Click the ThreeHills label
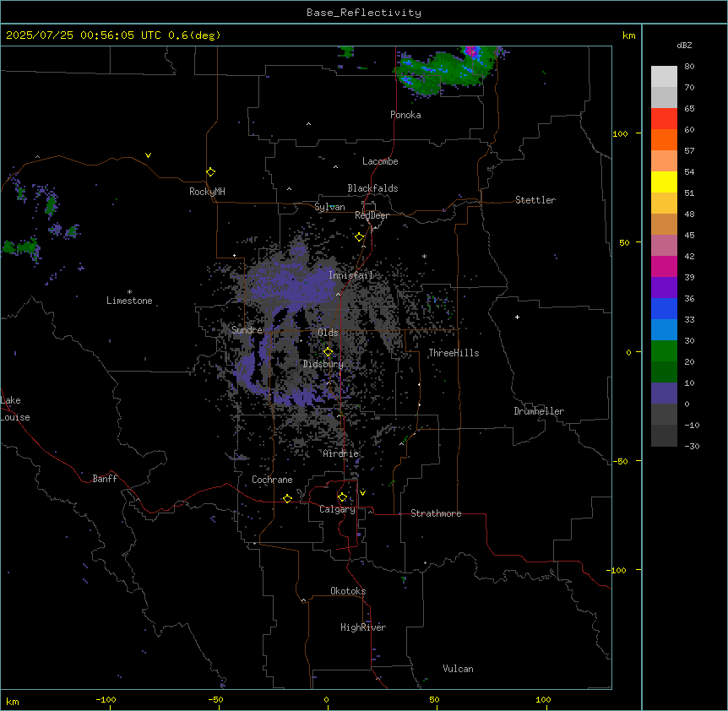This screenshot has height=711, width=728. coord(454,353)
